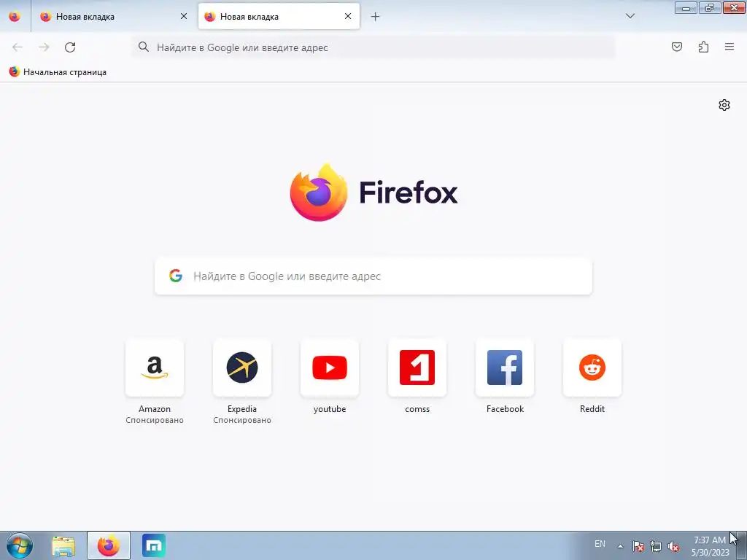Viewport: 747px width, 560px height.
Task: Open the Windows Start button
Action: [20, 545]
